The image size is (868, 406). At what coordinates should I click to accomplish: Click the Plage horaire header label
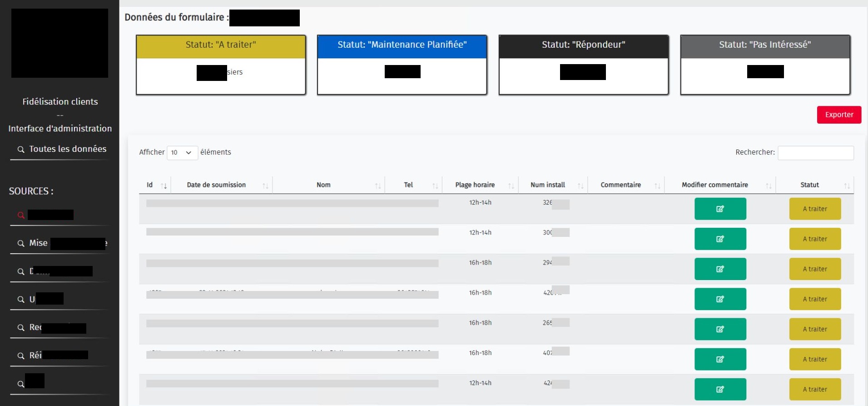pos(475,185)
